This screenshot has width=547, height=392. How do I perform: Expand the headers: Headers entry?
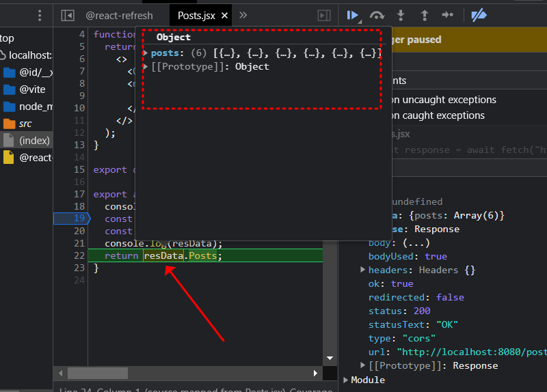tap(362, 269)
